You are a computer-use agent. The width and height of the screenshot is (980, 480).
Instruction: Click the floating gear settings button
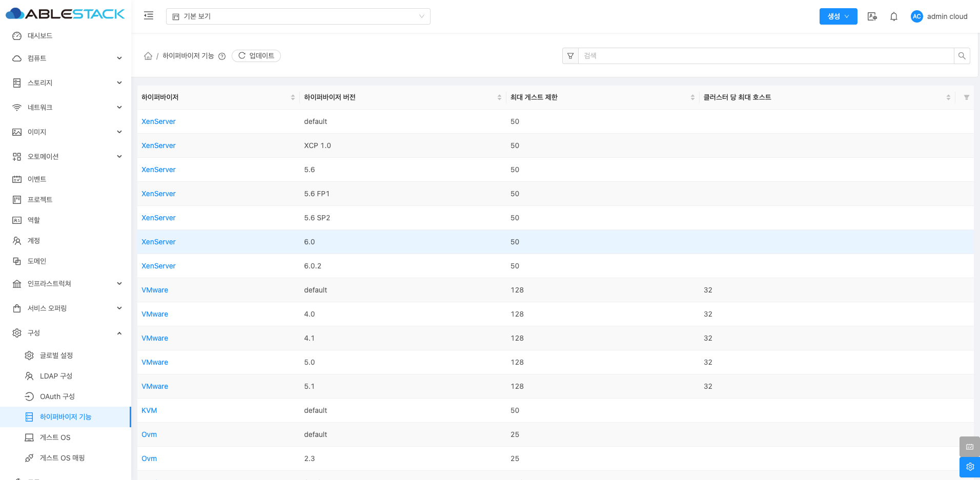pos(969,467)
